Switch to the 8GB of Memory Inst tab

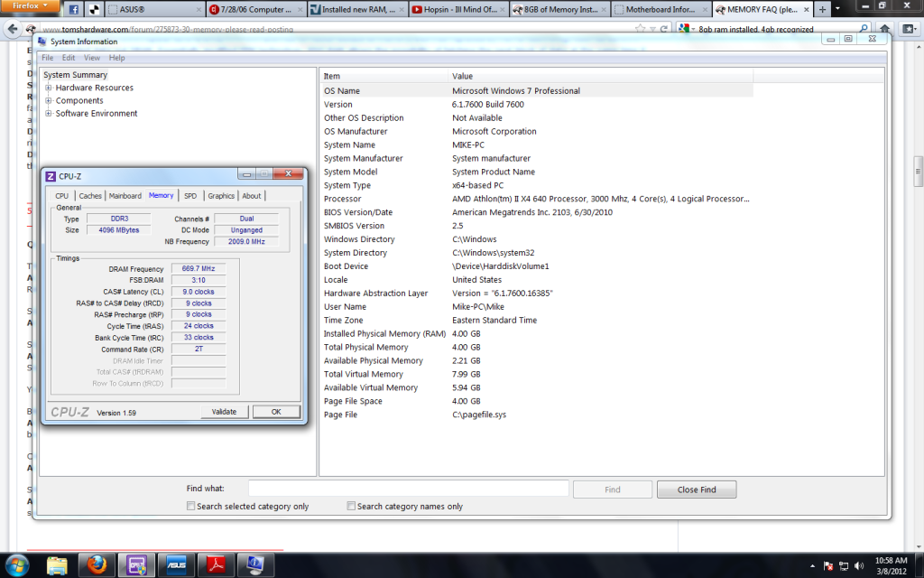pyautogui.click(x=560, y=9)
